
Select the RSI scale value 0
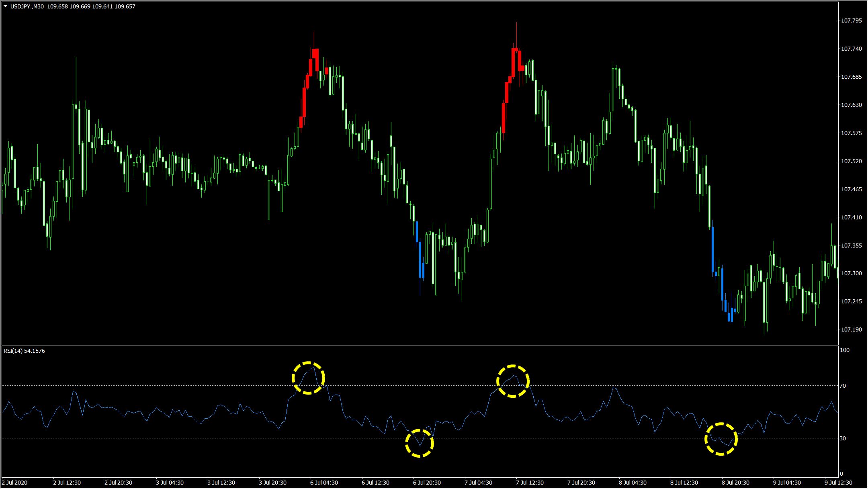click(x=841, y=474)
